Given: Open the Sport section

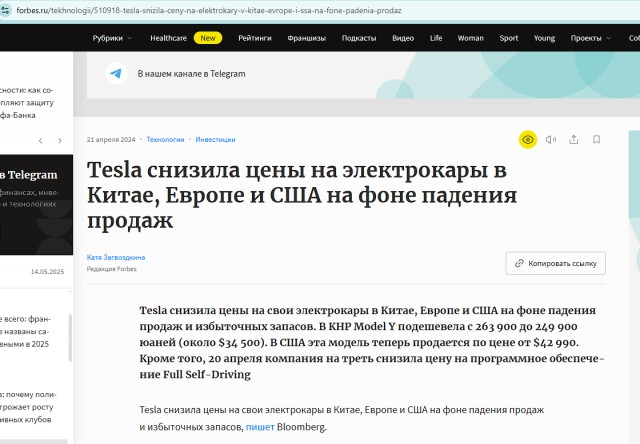Looking at the screenshot, I should [x=509, y=38].
